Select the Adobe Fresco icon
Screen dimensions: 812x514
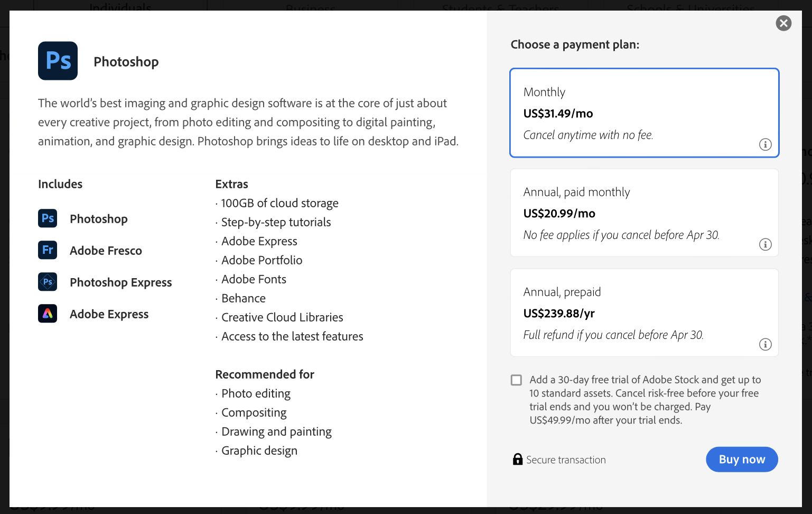[47, 250]
